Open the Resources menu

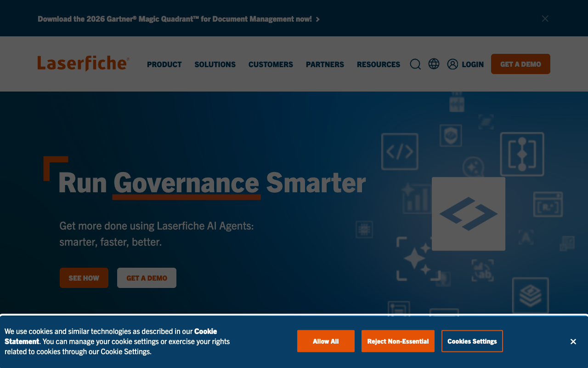coord(379,64)
